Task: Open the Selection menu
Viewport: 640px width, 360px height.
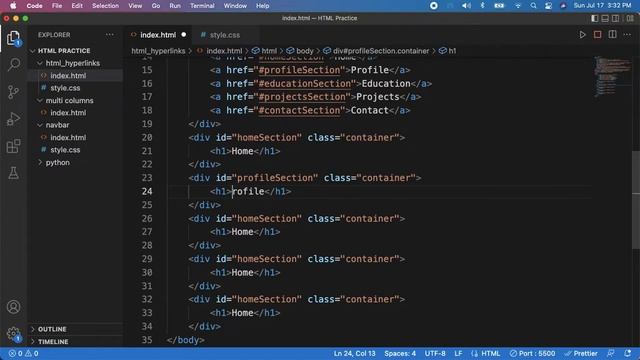Action: [x=105, y=6]
